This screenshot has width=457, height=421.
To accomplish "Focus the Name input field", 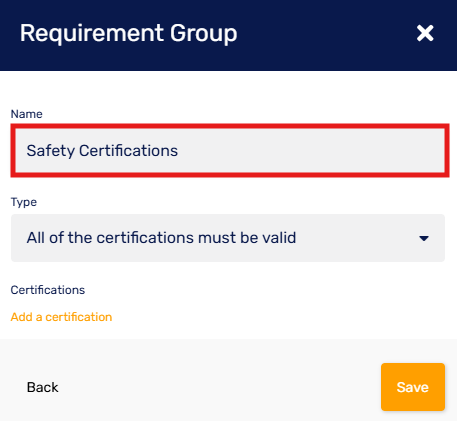I will tap(230, 151).
